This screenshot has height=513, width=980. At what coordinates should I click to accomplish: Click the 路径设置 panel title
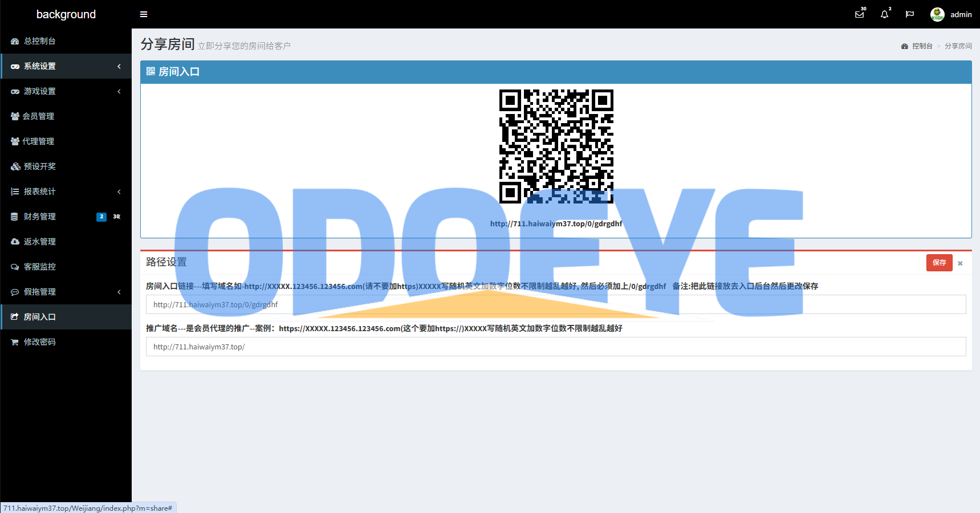coord(166,262)
